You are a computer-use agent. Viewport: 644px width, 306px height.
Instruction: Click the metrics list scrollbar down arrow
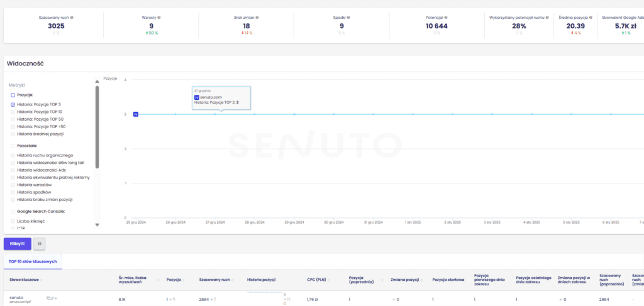[x=97, y=224]
